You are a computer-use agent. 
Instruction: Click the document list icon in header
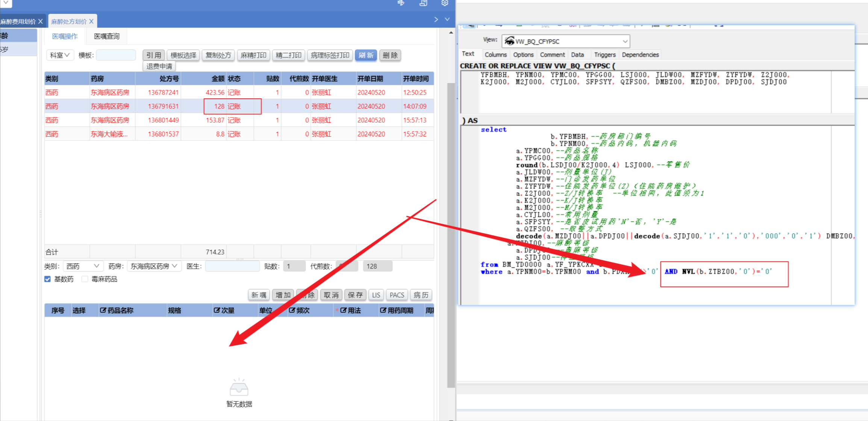(423, 3)
